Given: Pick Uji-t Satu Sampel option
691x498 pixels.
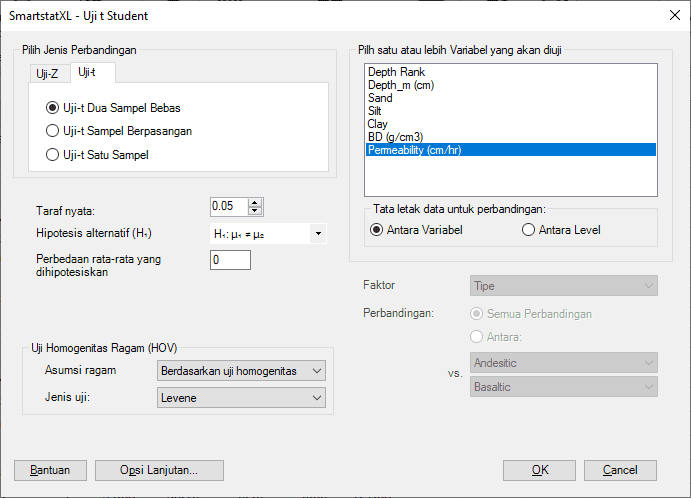Looking at the screenshot, I should (x=53, y=154).
